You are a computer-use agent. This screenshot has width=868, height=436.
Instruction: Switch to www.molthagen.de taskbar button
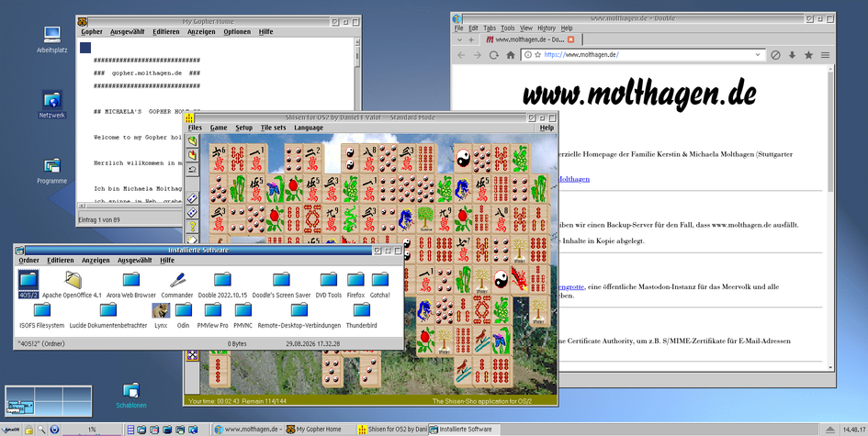(x=249, y=429)
